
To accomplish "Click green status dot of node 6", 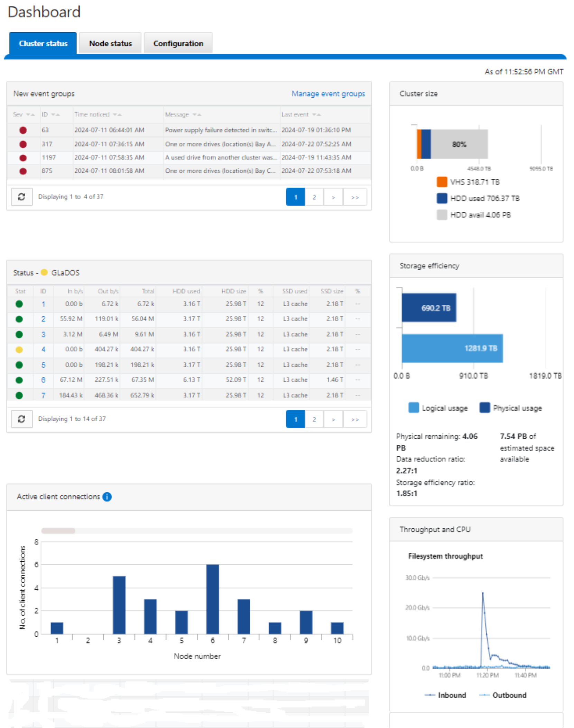I will pyautogui.click(x=19, y=380).
